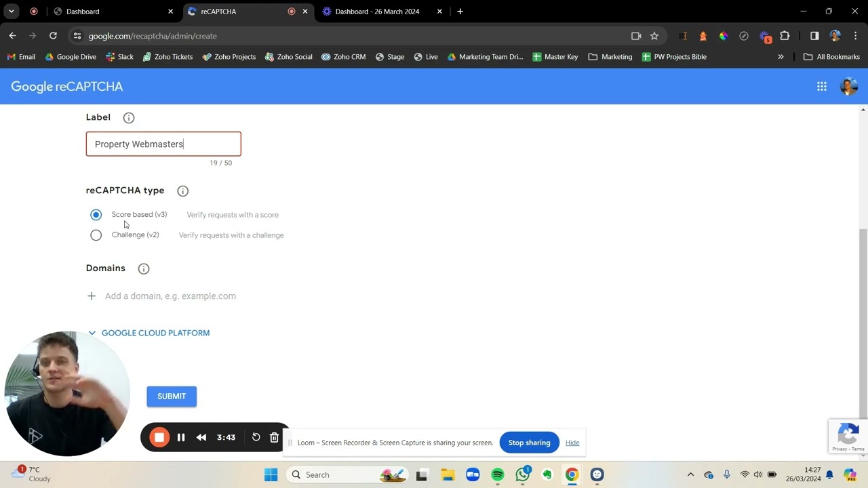
Task: Open the Google account avatar menu
Action: pos(848,87)
